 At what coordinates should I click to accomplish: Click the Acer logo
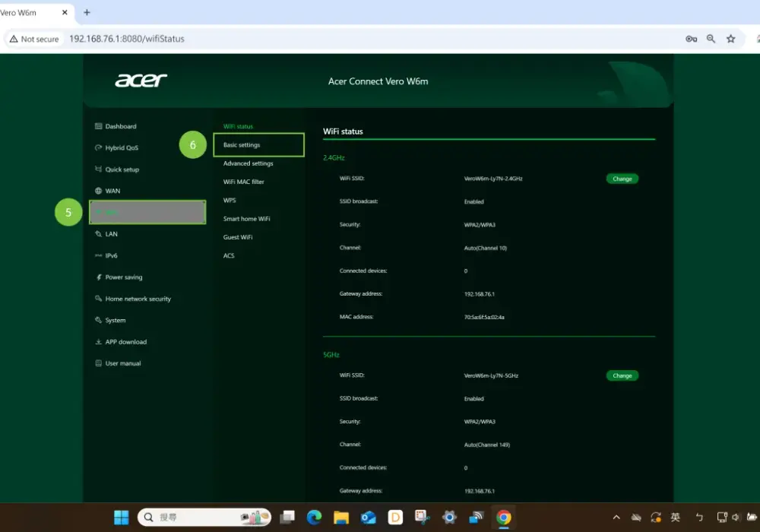pyautogui.click(x=141, y=80)
